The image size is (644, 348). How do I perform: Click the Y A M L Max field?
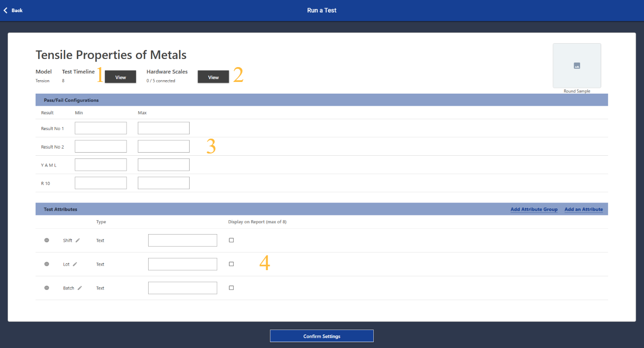164,165
